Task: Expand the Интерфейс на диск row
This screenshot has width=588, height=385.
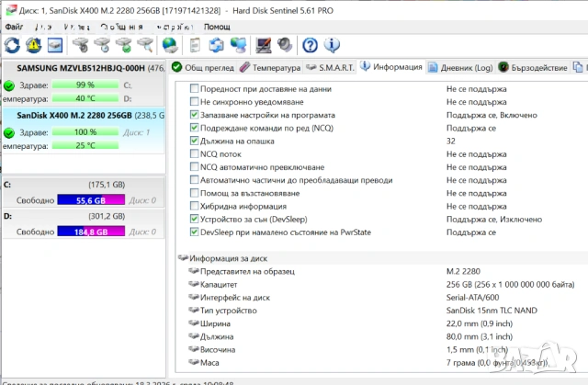Action: tap(193, 298)
